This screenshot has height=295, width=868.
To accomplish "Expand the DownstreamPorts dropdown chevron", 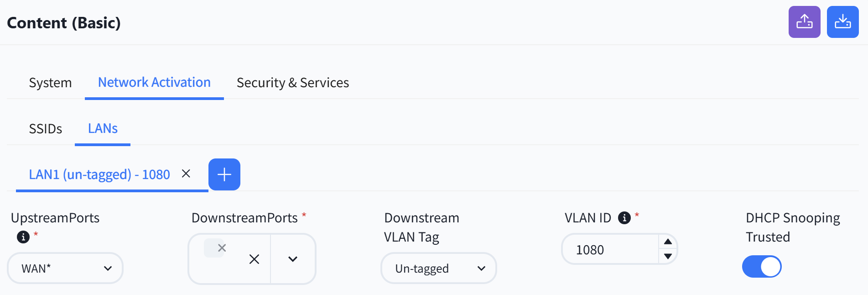I will tap(293, 259).
